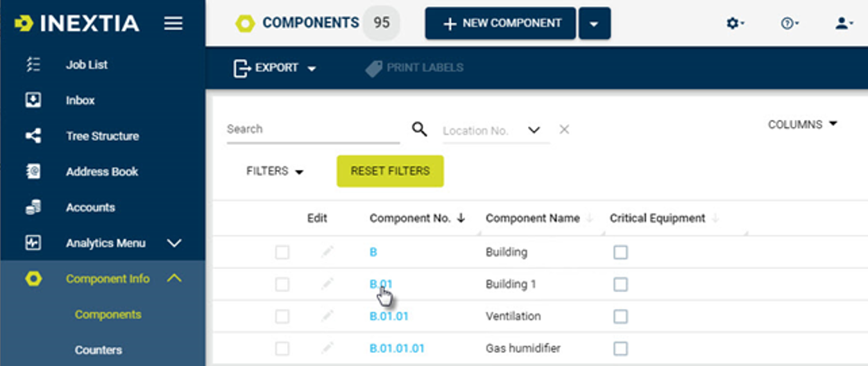Click the search magnifier icon
The width and height of the screenshot is (868, 366).
coord(419,129)
